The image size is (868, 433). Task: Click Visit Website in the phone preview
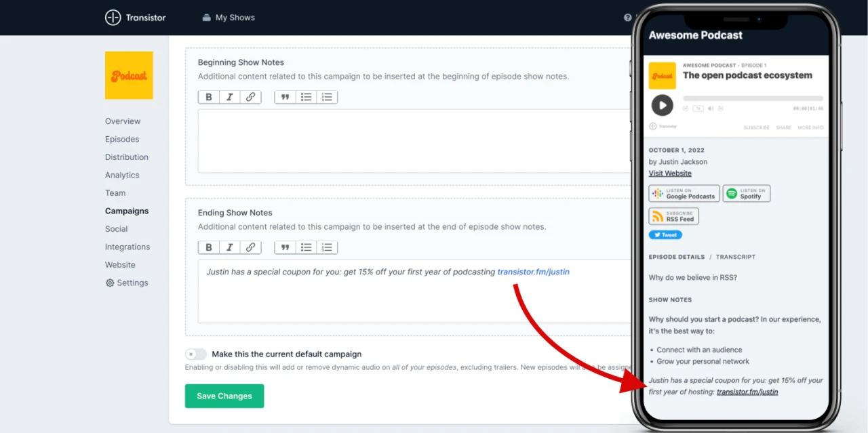pyautogui.click(x=670, y=173)
